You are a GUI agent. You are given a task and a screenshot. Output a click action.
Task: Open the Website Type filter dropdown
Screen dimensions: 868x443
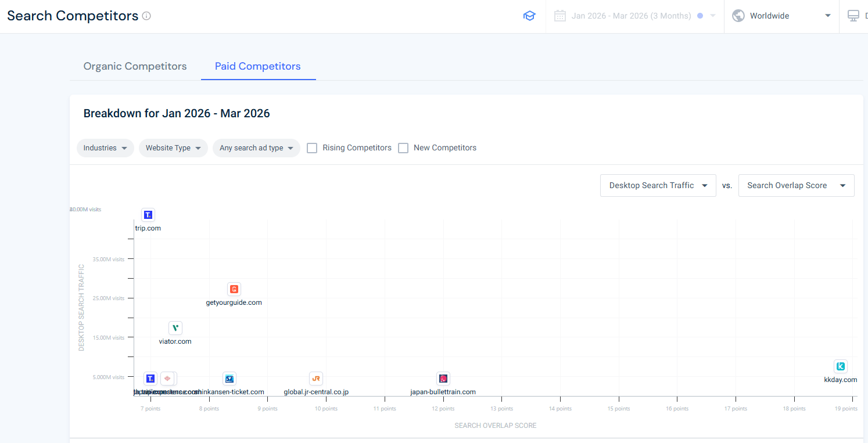tap(173, 148)
